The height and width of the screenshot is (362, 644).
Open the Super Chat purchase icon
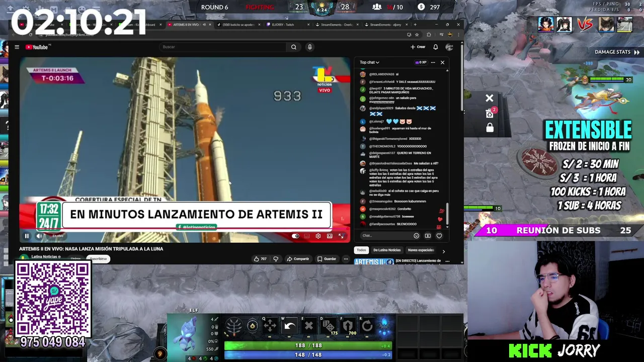428,236
